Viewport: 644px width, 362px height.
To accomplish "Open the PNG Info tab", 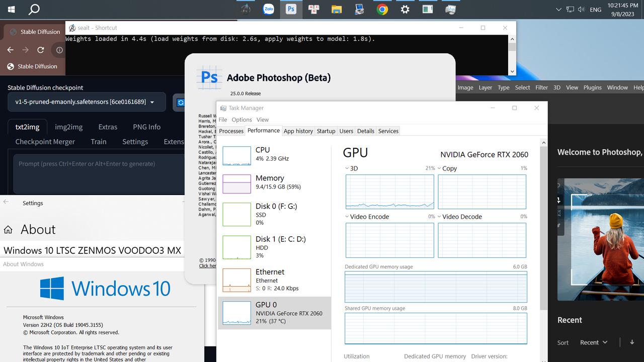I will tap(147, 127).
